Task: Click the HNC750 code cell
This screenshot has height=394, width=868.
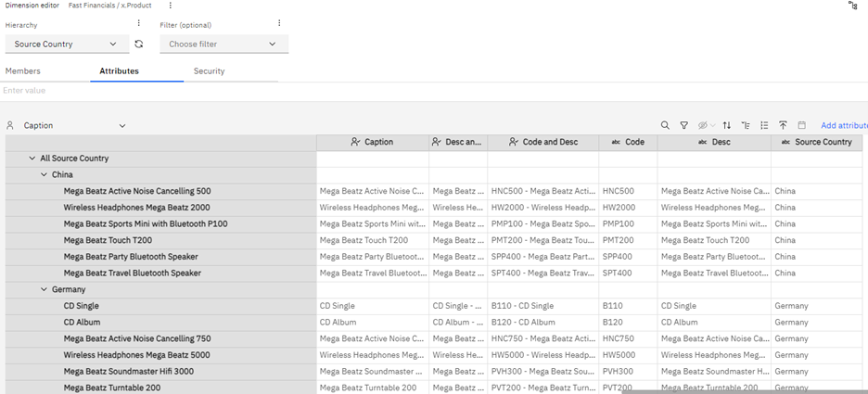Action: pyautogui.click(x=629, y=338)
